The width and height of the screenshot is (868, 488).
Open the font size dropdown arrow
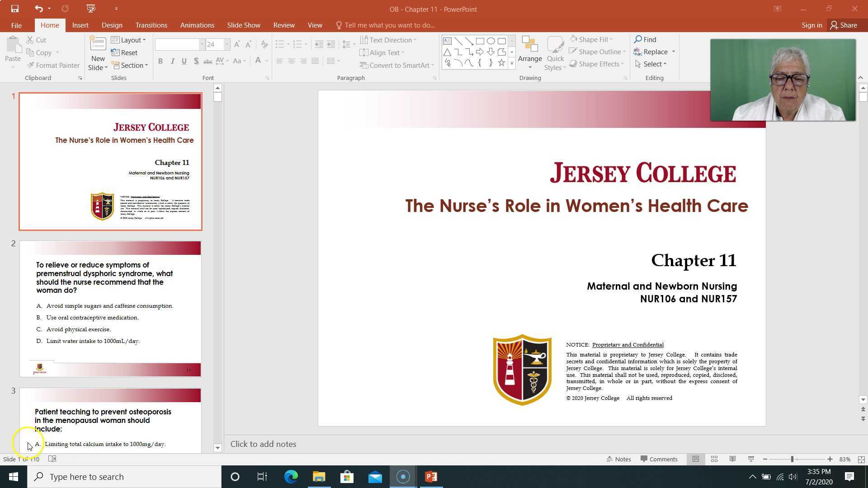point(227,44)
